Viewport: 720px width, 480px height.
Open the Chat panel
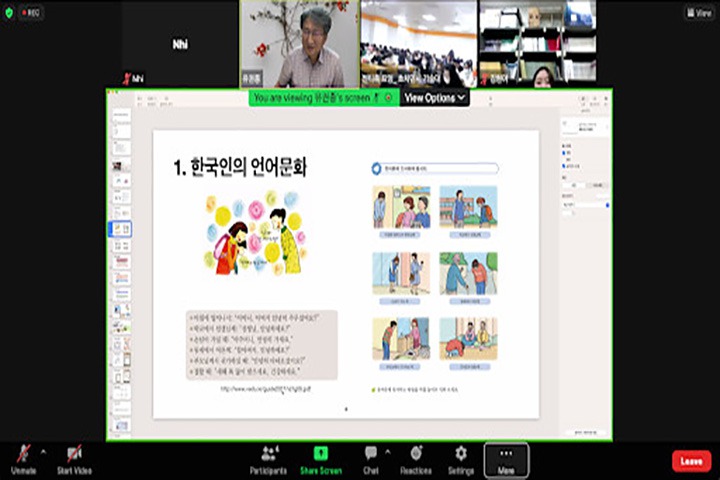pos(371,454)
